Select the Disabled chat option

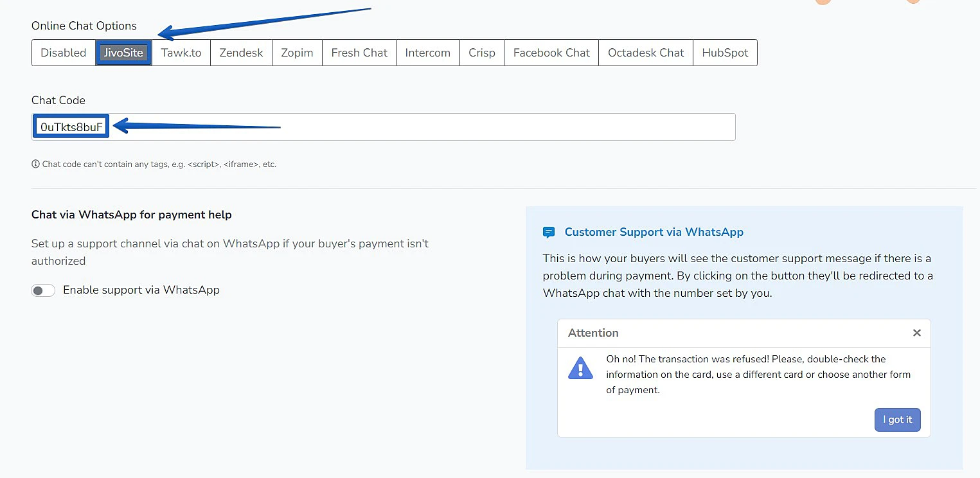63,53
